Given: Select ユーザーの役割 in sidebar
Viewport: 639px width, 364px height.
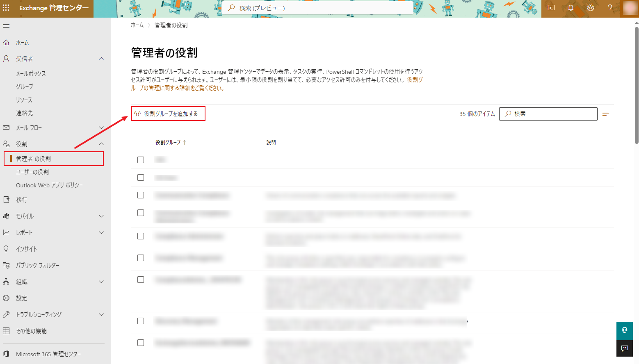Looking at the screenshot, I should point(32,172).
